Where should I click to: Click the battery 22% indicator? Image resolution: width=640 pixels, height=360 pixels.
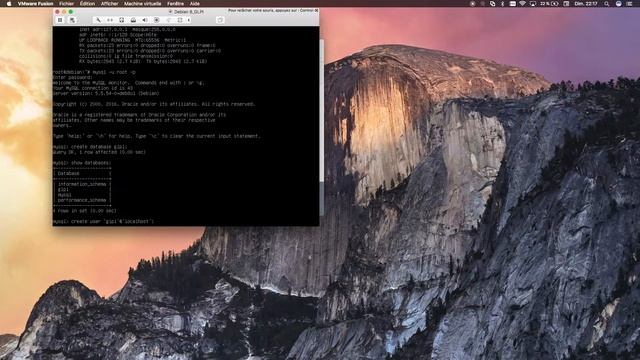coord(549,4)
